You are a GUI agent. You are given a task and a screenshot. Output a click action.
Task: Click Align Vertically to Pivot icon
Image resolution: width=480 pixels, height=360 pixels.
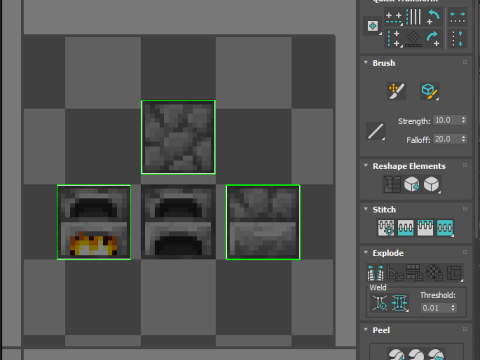(x=394, y=39)
